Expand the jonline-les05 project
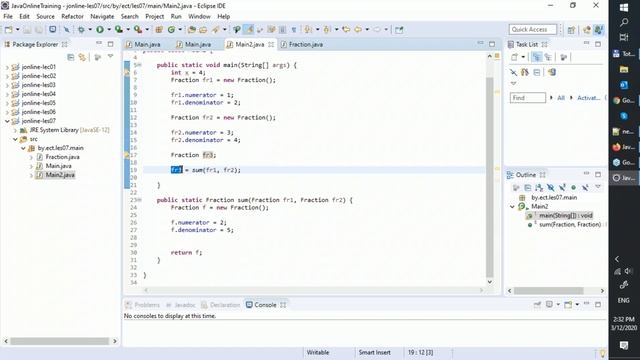The height and width of the screenshot is (360, 640). pos(7,103)
